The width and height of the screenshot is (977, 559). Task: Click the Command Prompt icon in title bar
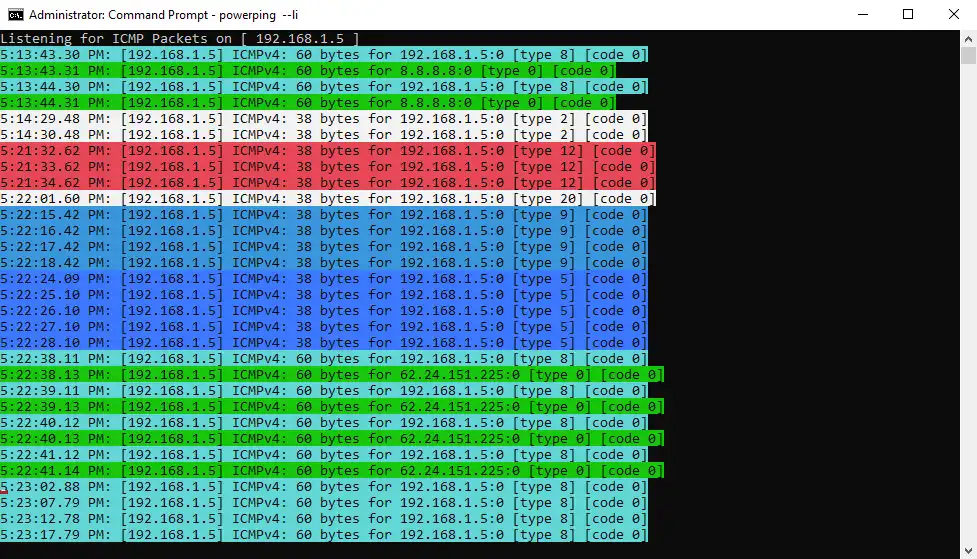point(16,14)
